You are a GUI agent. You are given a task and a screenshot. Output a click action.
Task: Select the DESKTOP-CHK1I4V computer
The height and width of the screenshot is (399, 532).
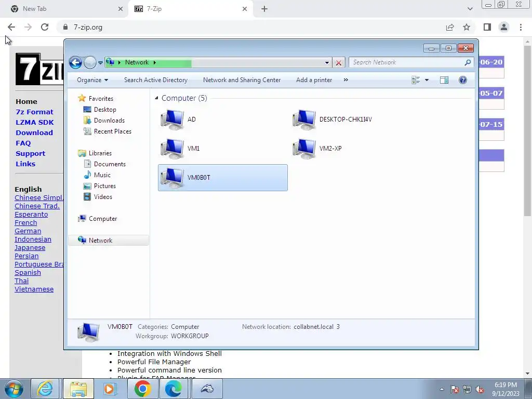coord(332,119)
